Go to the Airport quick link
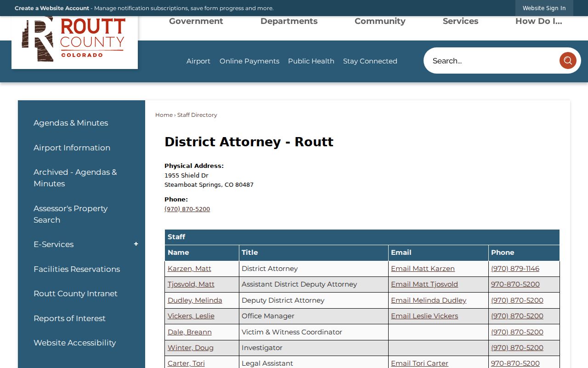588x368 pixels. 198,61
